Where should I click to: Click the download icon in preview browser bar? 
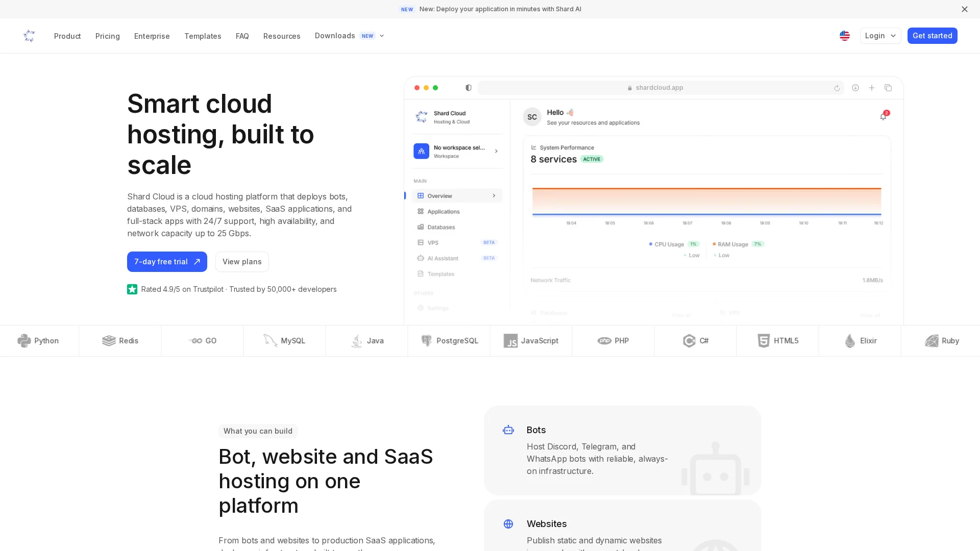coord(855,88)
